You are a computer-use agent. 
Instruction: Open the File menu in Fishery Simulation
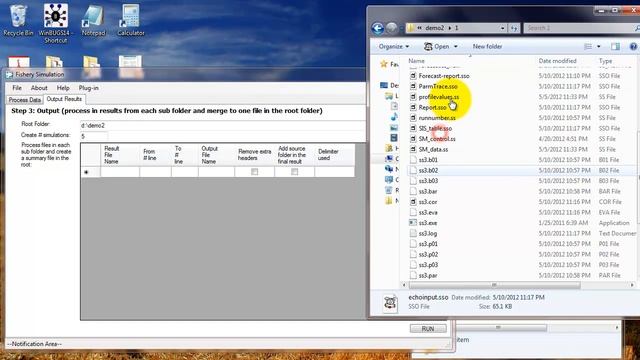[x=17, y=88]
